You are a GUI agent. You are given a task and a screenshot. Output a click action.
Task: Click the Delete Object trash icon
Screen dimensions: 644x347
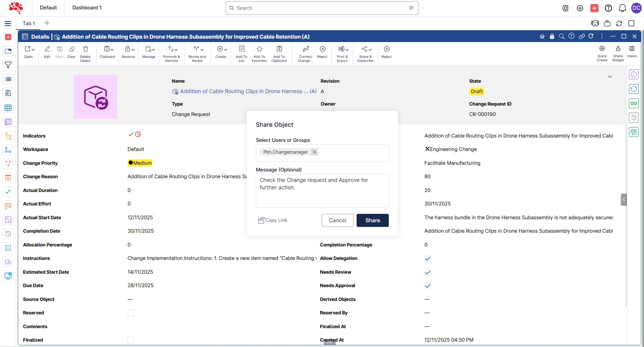tap(85, 49)
